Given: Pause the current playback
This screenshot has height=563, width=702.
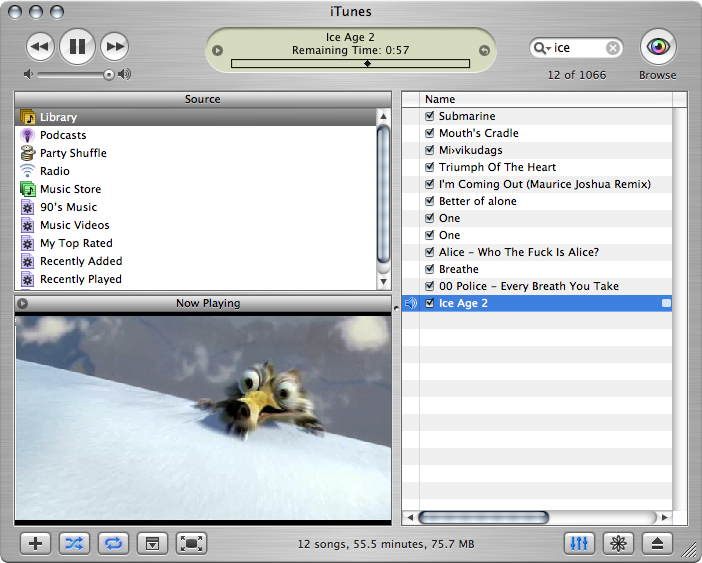Looking at the screenshot, I should (77, 47).
